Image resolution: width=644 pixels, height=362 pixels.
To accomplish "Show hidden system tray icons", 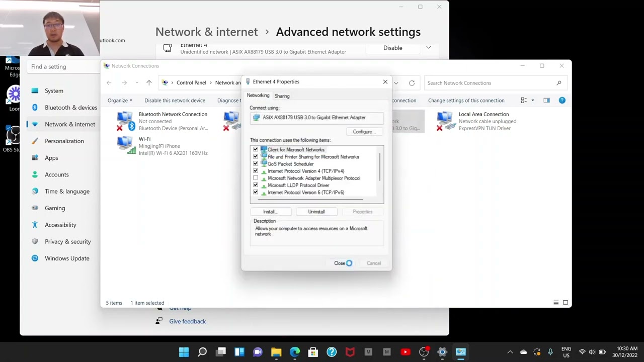I will point(510,352).
